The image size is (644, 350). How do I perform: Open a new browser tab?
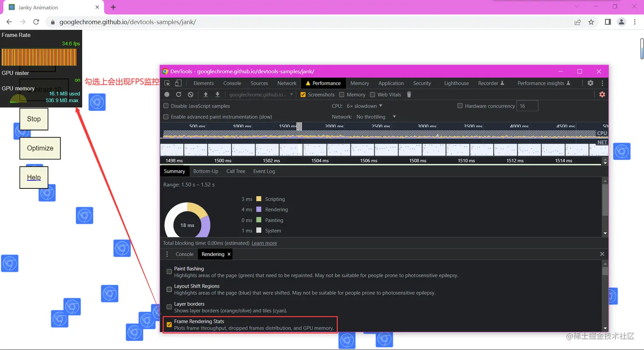point(113,7)
